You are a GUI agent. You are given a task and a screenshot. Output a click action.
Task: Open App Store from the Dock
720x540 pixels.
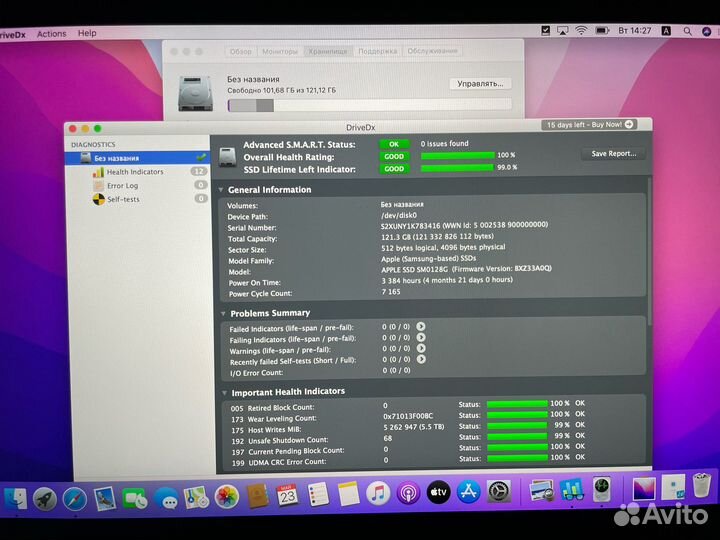(x=468, y=492)
